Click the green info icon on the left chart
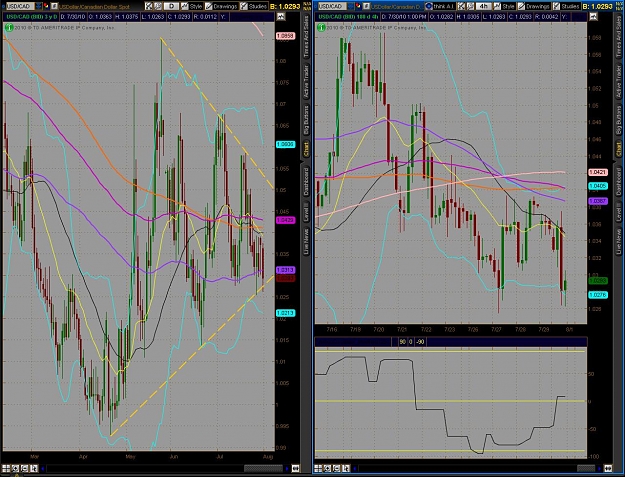The width and height of the screenshot is (625, 477). click(x=9, y=27)
